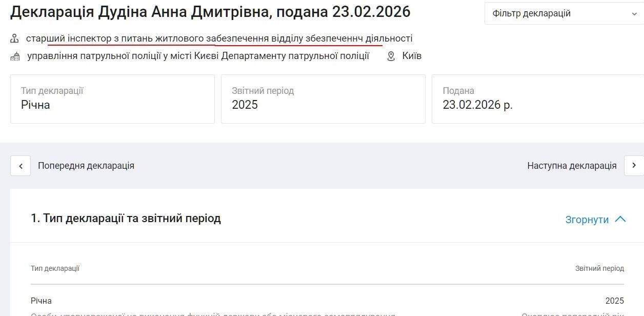The image size is (644, 316).
Task: Click the declaration title with Дудіна Анна
Action: pyautogui.click(x=210, y=12)
